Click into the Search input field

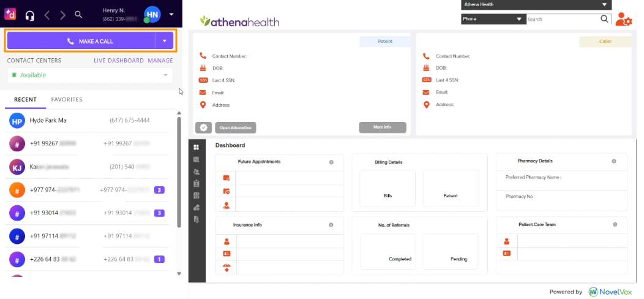pos(563,19)
